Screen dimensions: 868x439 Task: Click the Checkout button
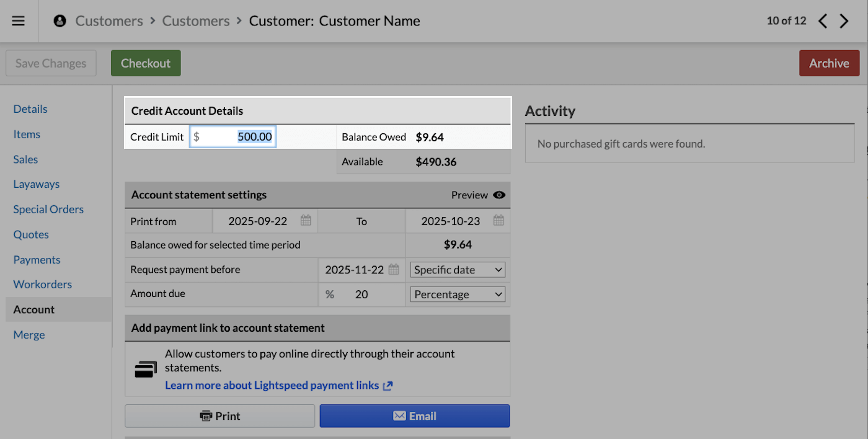click(x=145, y=63)
